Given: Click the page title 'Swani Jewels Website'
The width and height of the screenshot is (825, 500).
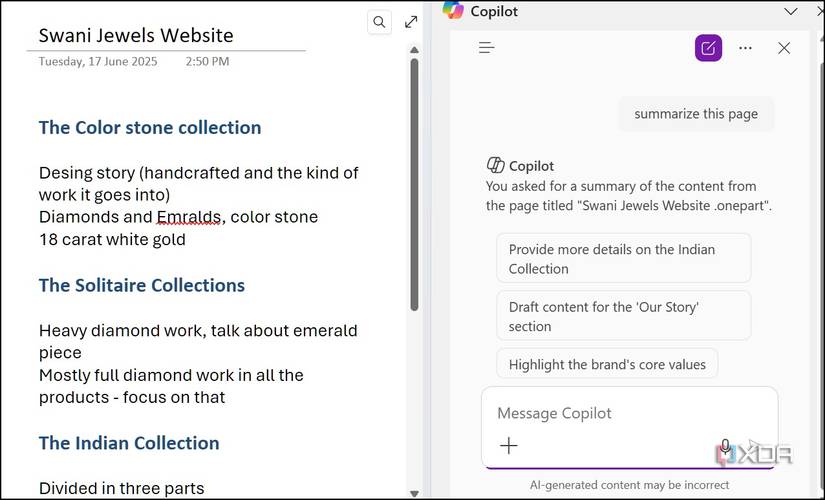Looking at the screenshot, I should coord(136,35).
